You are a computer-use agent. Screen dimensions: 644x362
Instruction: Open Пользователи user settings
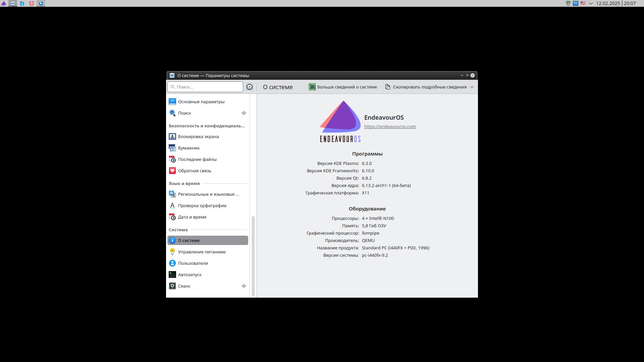pyautogui.click(x=208, y=263)
